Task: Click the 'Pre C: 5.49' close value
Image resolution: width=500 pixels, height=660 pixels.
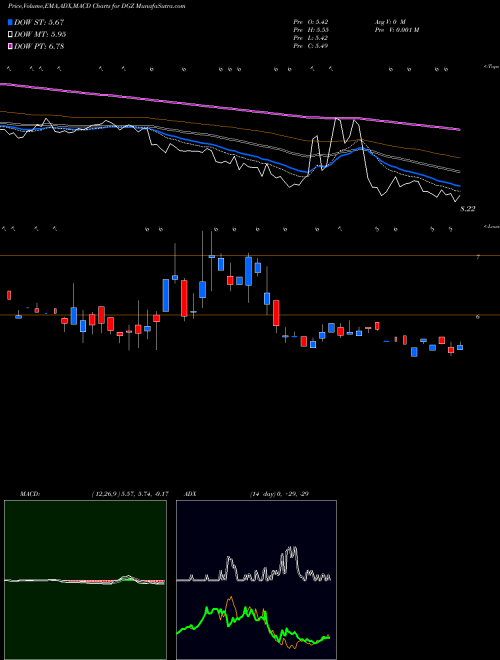Action: (311, 46)
